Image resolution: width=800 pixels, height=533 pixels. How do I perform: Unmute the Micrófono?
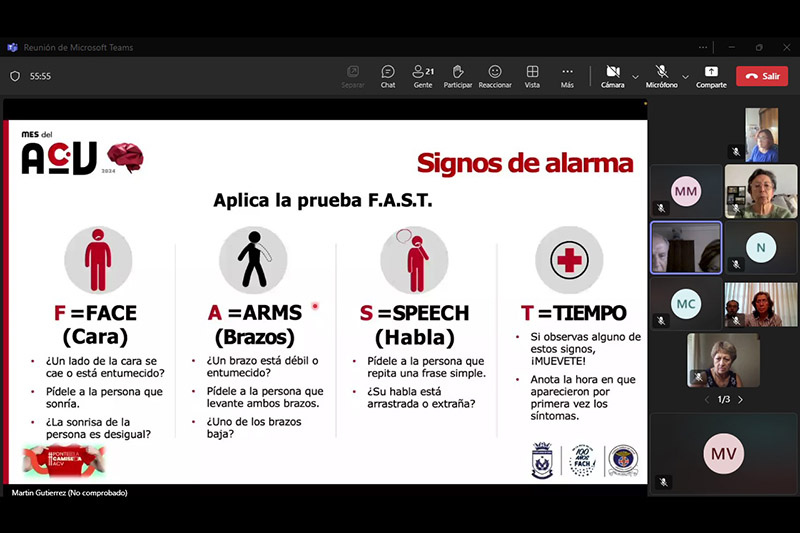[x=661, y=77]
